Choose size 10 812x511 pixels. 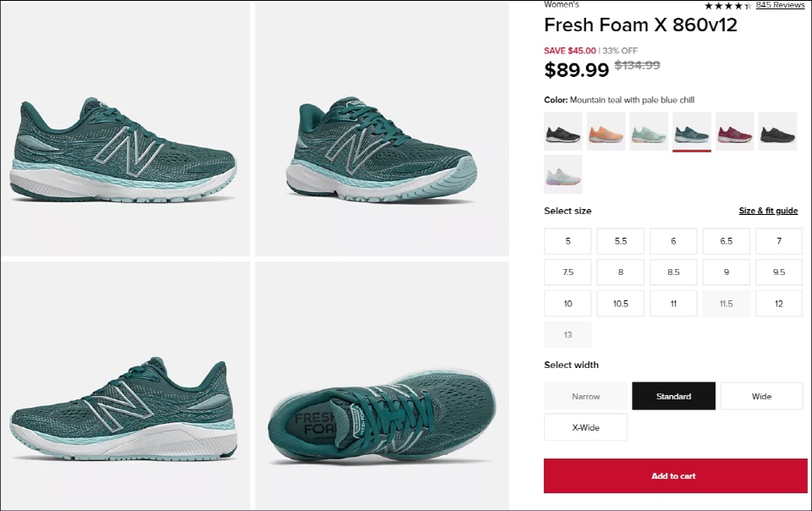pos(568,304)
